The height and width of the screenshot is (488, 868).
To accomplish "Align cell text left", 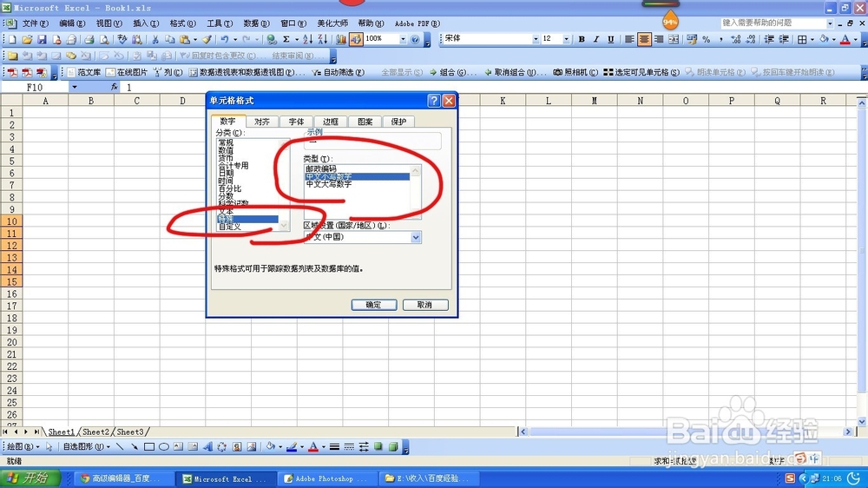I will click(x=629, y=39).
